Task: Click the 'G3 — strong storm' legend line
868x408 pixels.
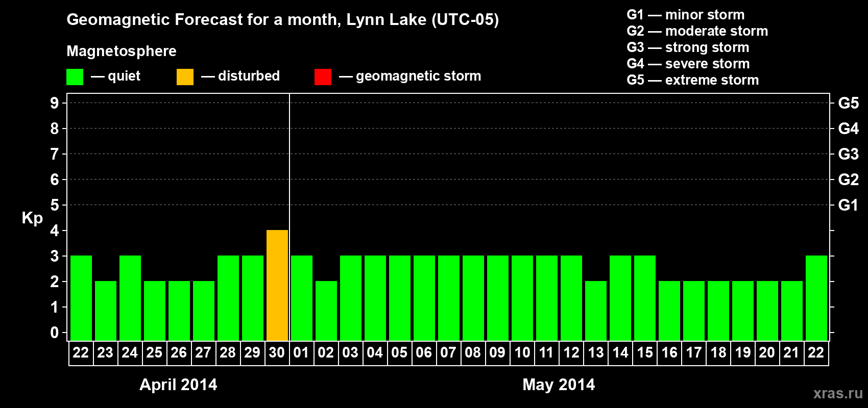Action: (x=688, y=47)
